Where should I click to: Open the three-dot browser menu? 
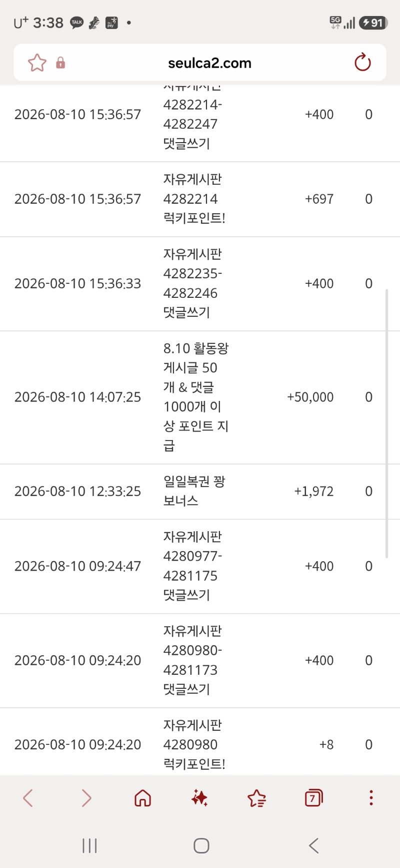click(371, 798)
